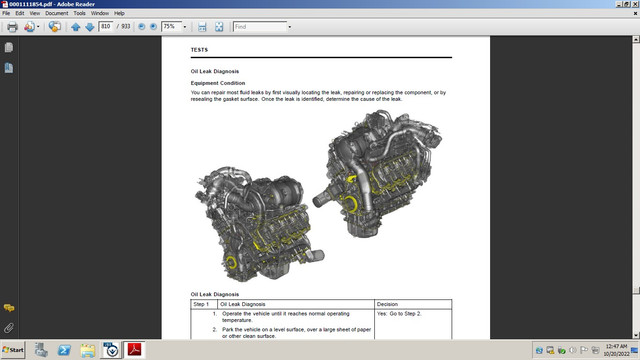Click the 'Oil Leak Diagnosis' heading under TESTS
The image size is (640, 360).
[215, 71]
